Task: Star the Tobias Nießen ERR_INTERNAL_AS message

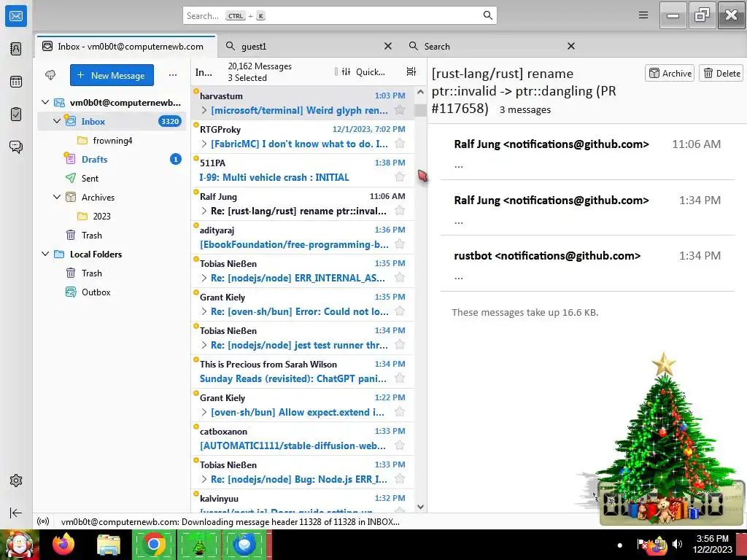Action: pyautogui.click(x=400, y=278)
